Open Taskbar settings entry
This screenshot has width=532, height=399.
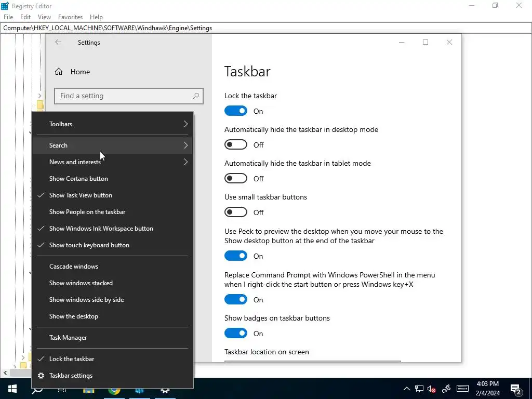[112, 376]
